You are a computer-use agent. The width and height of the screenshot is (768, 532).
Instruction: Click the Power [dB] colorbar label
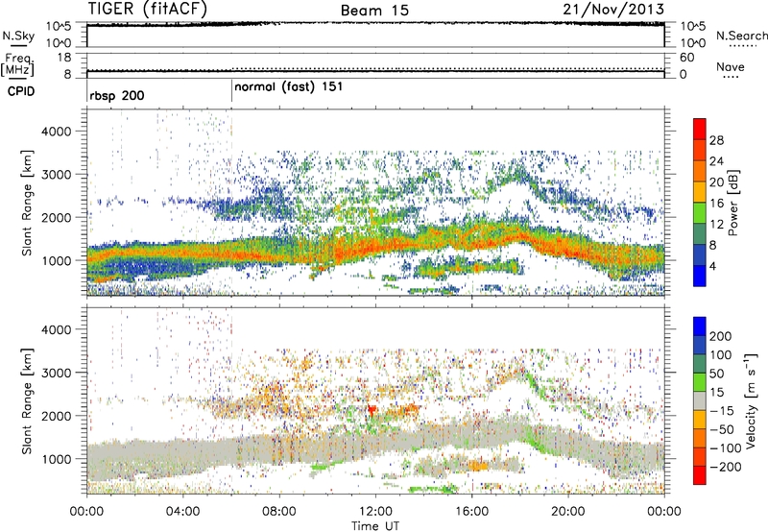tap(732, 203)
